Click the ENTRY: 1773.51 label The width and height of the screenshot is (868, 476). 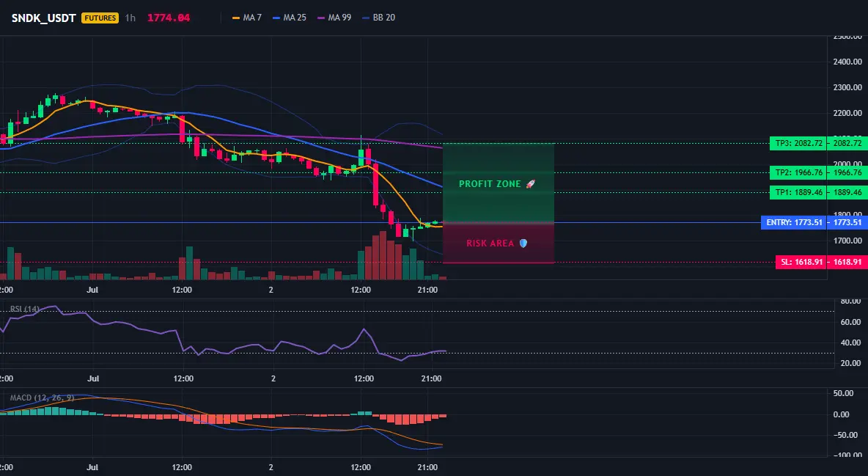[793, 223]
